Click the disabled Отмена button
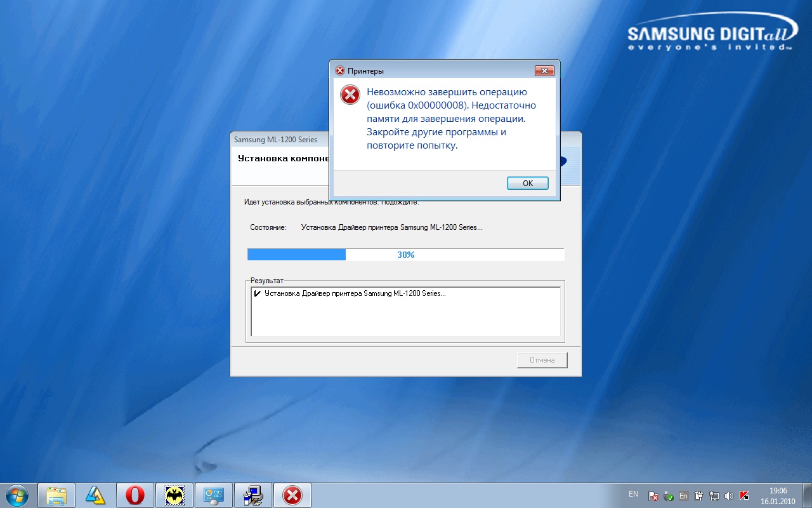Image resolution: width=812 pixels, height=508 pixels. click(x=542, y=360)
